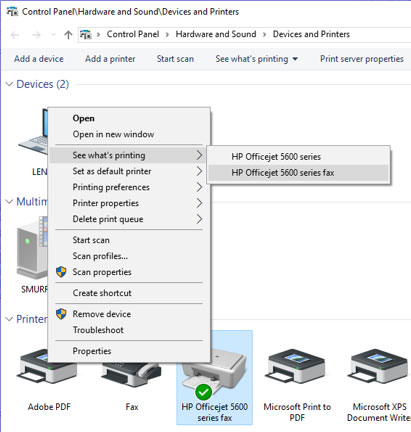Open Scan profiles... from context menu
Screen dimensions: 411x432
(130, 256)
